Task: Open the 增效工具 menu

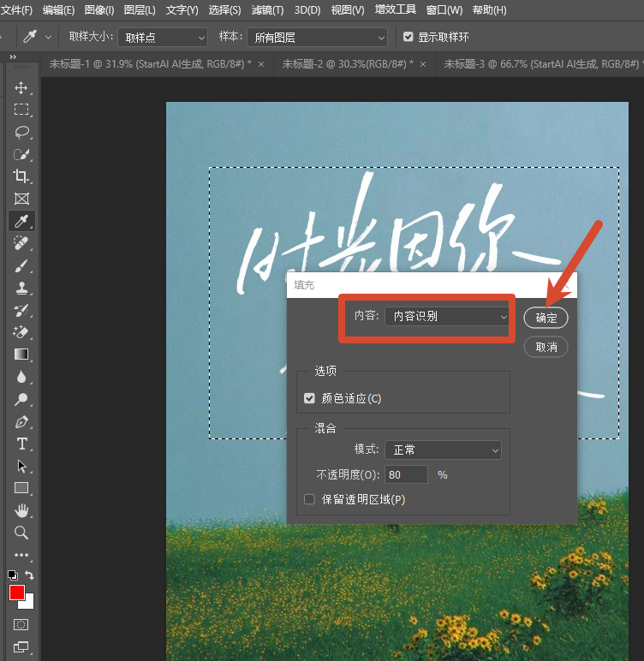Action: [x=395, y=9]
